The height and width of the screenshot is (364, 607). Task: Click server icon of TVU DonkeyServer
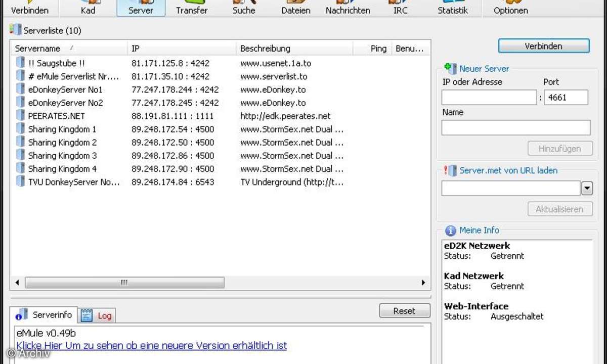coord(20,181)
